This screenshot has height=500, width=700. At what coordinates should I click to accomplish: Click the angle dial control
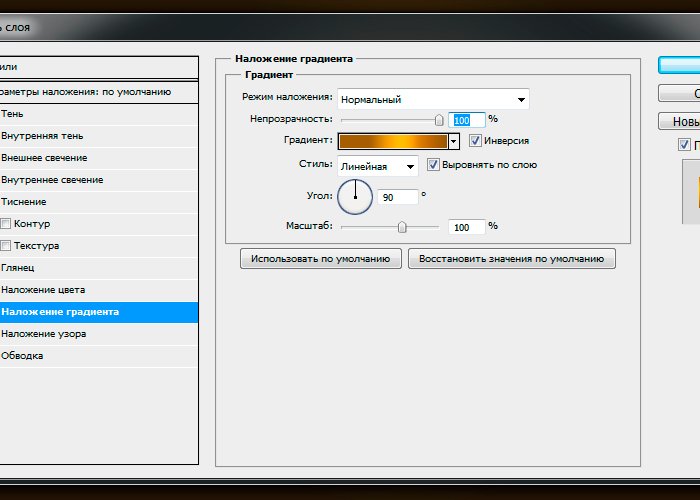click(x=355, y=196)
